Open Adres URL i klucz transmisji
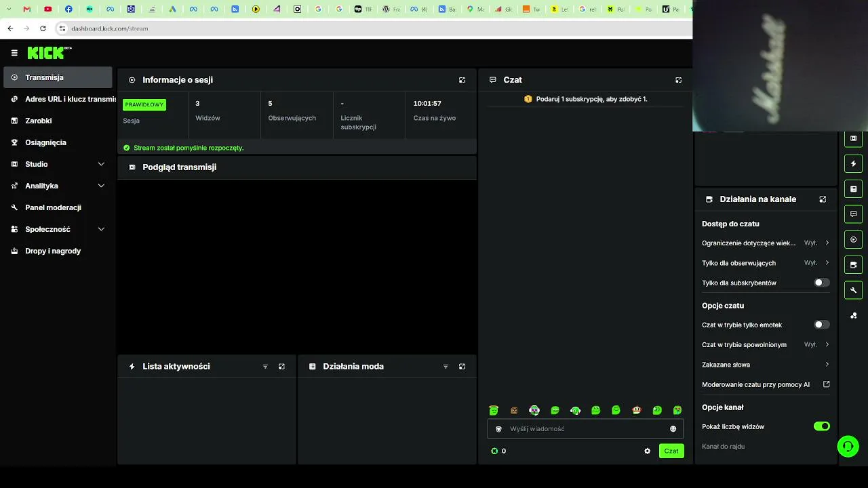Viewport: 868px width, 488px height. pyautogui.click(x=58, y=99)
